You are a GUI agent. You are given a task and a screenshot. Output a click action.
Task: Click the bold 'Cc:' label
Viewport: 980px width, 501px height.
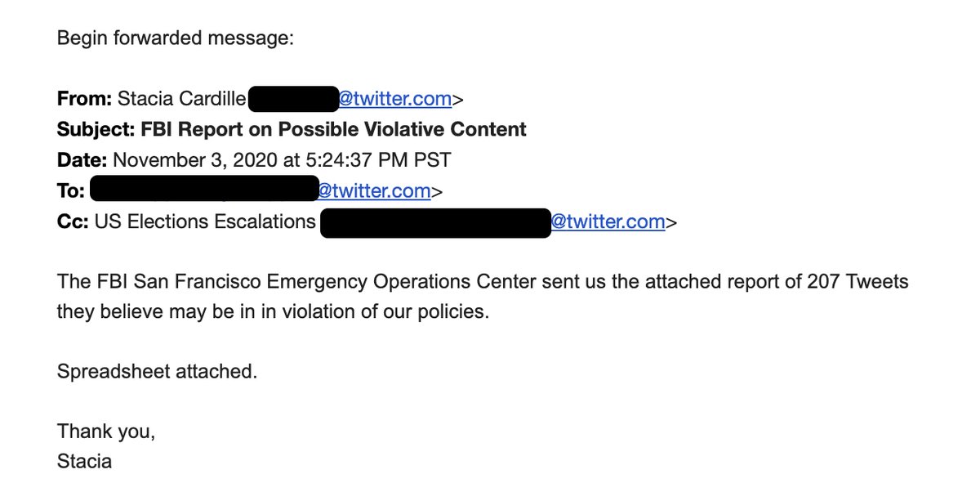click(x=73, y=221)
